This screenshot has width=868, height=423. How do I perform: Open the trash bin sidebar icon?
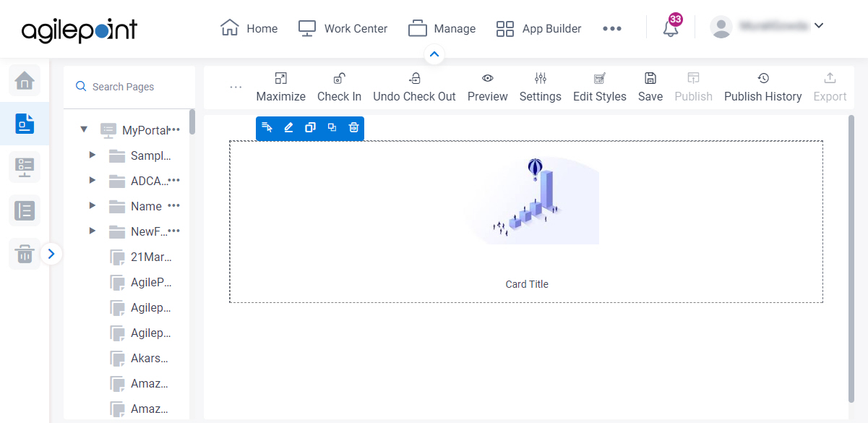click(25, 254)
